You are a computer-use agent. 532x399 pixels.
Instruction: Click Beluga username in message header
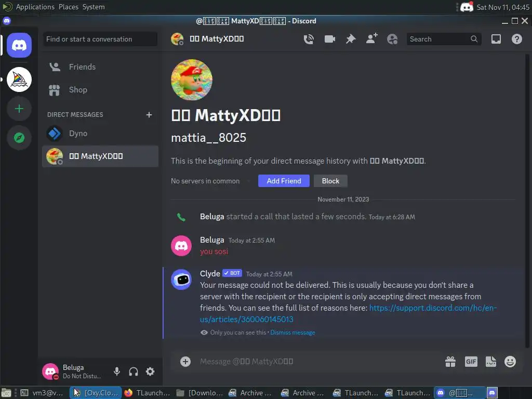212,240
